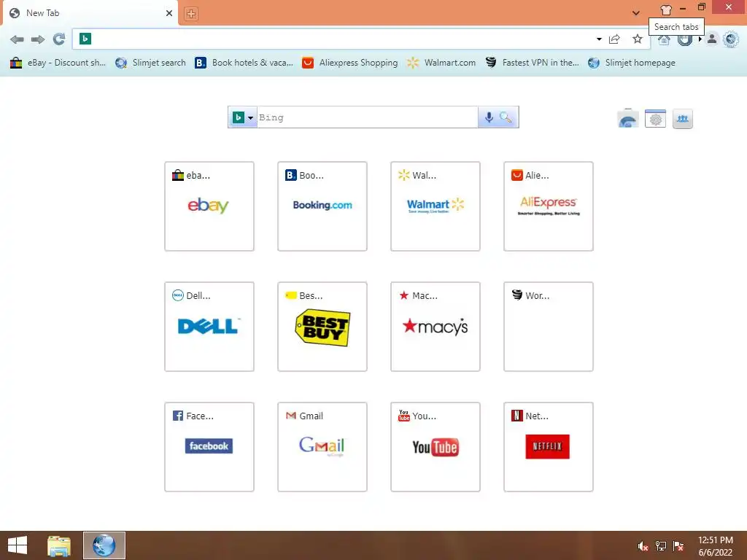Open the home page icon in the toolbar
The image size is (747, 560).
coord(664,41)
